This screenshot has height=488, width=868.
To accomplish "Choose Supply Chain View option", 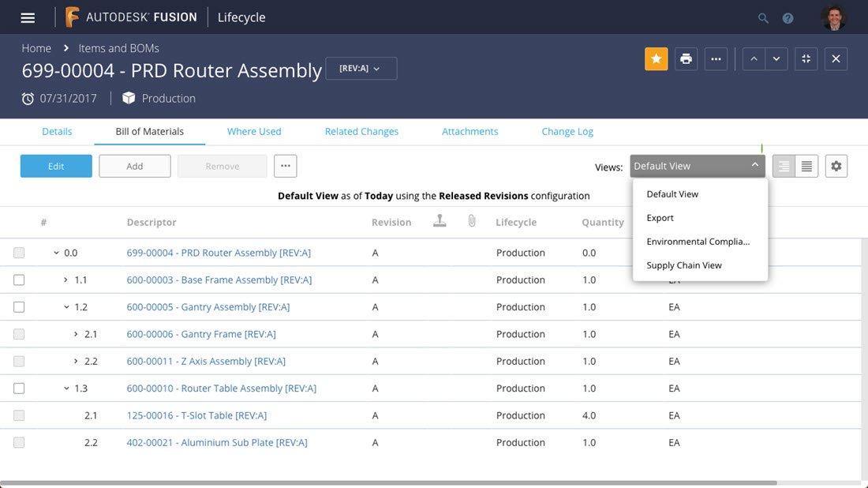I will (x=700, y=265).
